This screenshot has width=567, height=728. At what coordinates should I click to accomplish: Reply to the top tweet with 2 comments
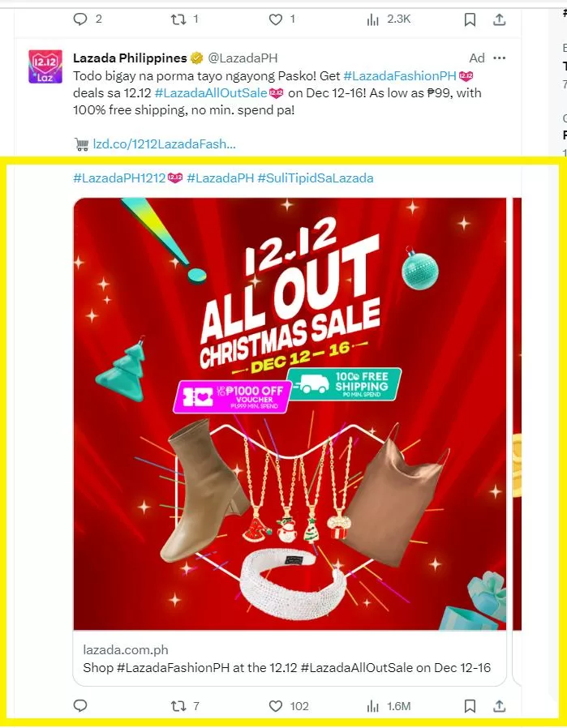tap(80, 19)
